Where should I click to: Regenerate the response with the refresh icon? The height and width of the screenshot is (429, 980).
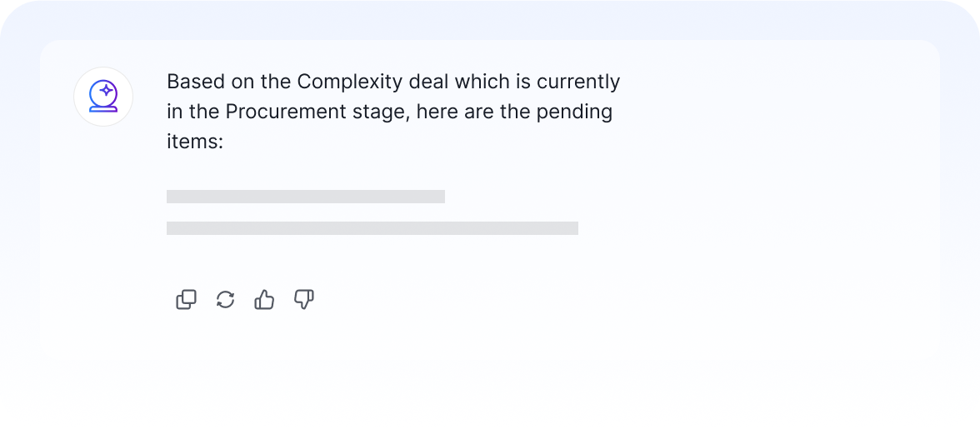click(x=225, y=300)
